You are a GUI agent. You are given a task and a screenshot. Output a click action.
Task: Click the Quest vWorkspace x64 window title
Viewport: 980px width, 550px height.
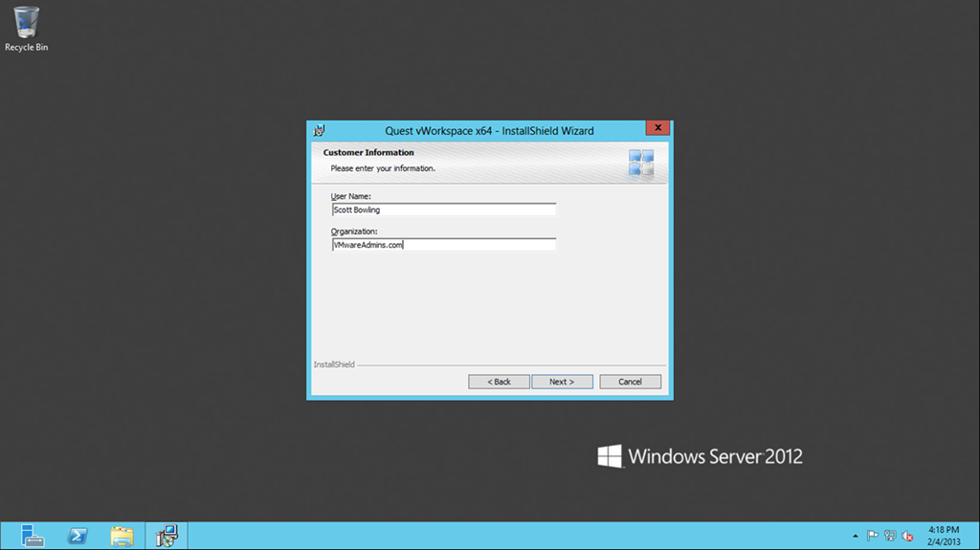489,131
